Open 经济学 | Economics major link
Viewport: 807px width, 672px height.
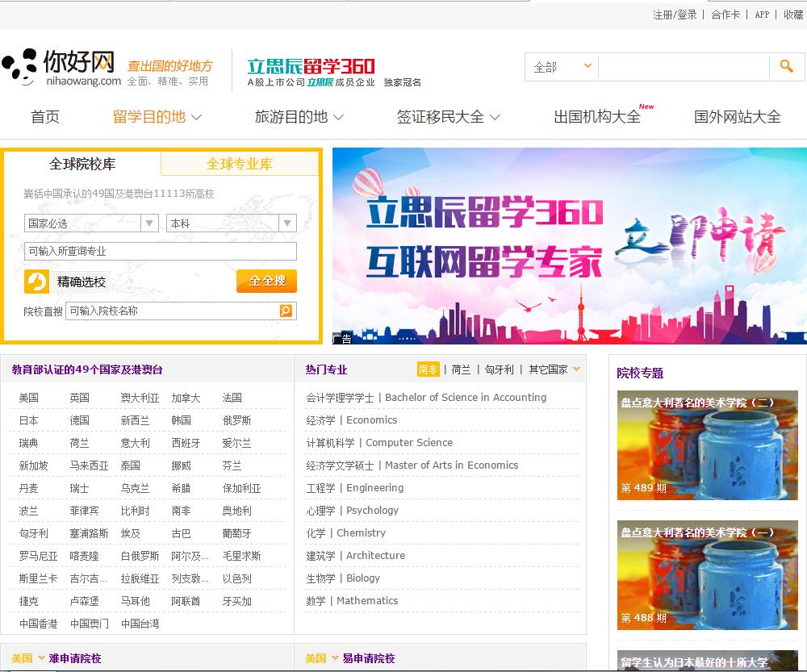352,419
